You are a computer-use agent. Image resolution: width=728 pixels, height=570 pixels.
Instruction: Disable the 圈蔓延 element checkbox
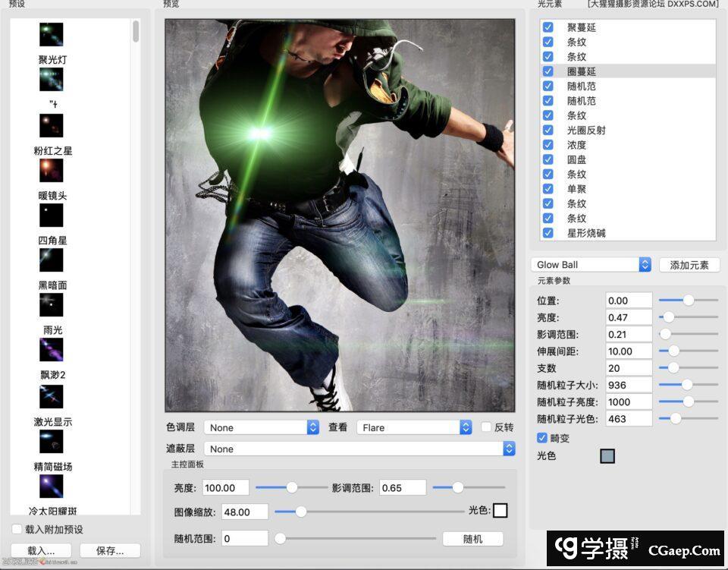pyautogui.click(x=548, y=71)
